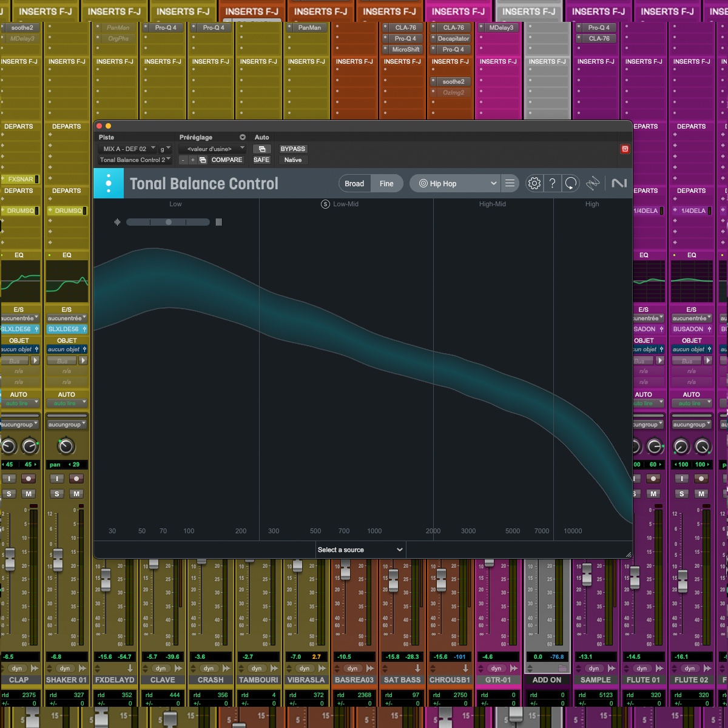Click group arrows icon on SAMPLE channel
This screenshot has height=728, width=728.
coord(612,669)
